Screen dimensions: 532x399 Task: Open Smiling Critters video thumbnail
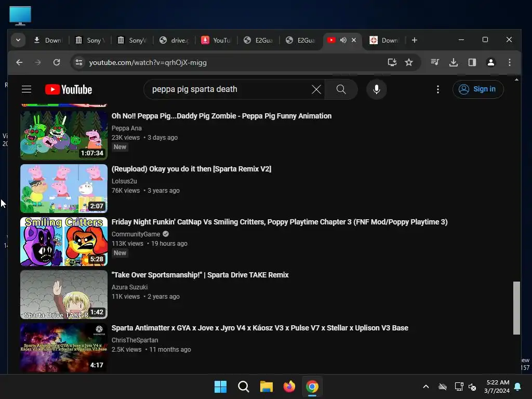[x=64, y=242]
